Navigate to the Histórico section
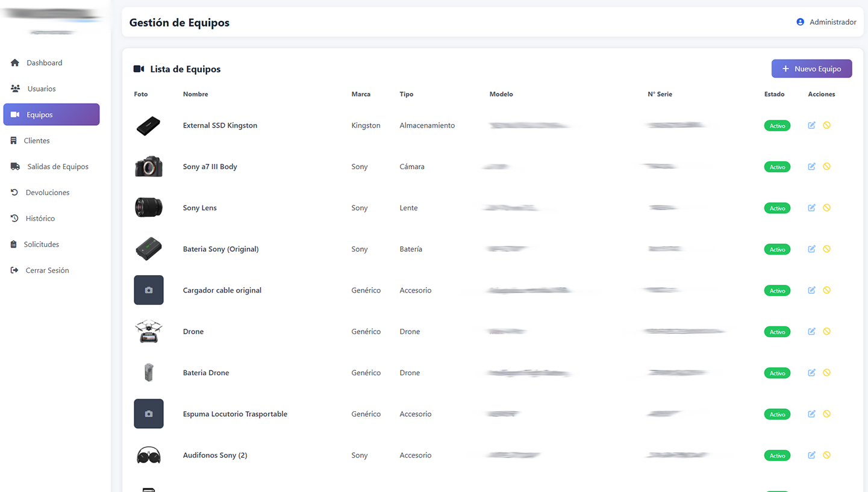Screen dimensions: 868x492 pyautogui.click(x=13, y=218)
